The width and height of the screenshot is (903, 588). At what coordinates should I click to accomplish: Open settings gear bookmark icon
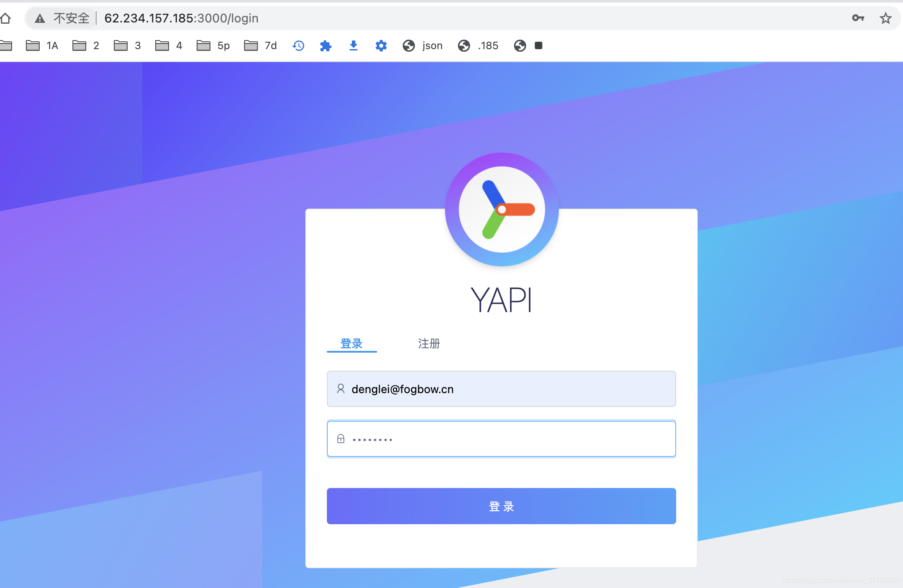(x=381, y=46)
